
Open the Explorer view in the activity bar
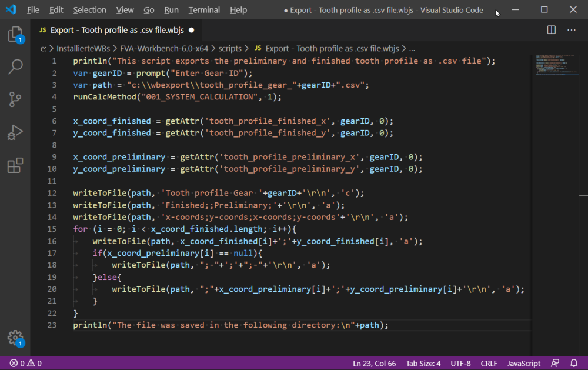pyautogui.click(x=15, y=35)
